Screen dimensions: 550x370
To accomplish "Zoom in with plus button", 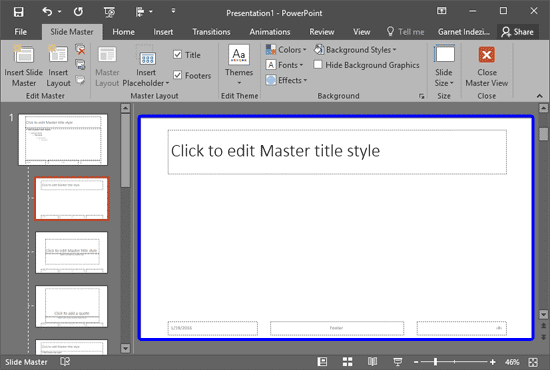I will (492, 362).
